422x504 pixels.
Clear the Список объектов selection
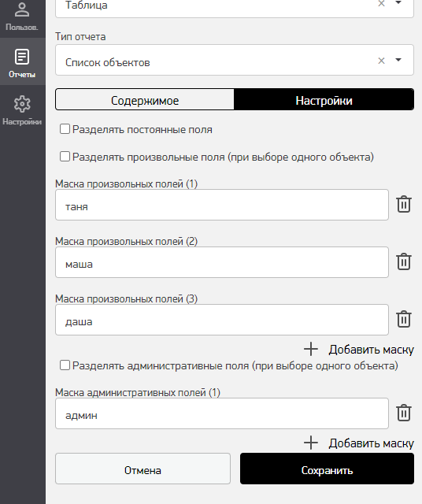click(381, 61)
